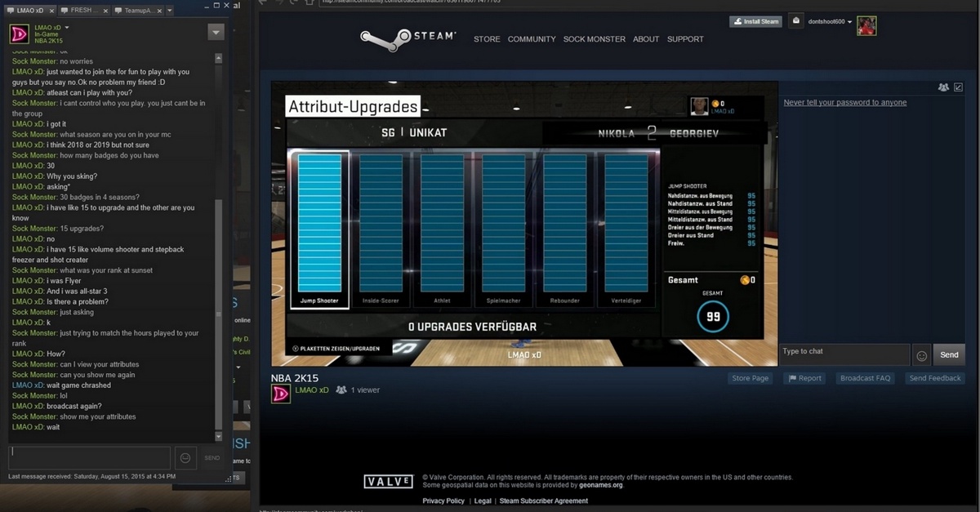Select the Jump Shooter attribute column

pyautogui.click(x=319, y=229)
